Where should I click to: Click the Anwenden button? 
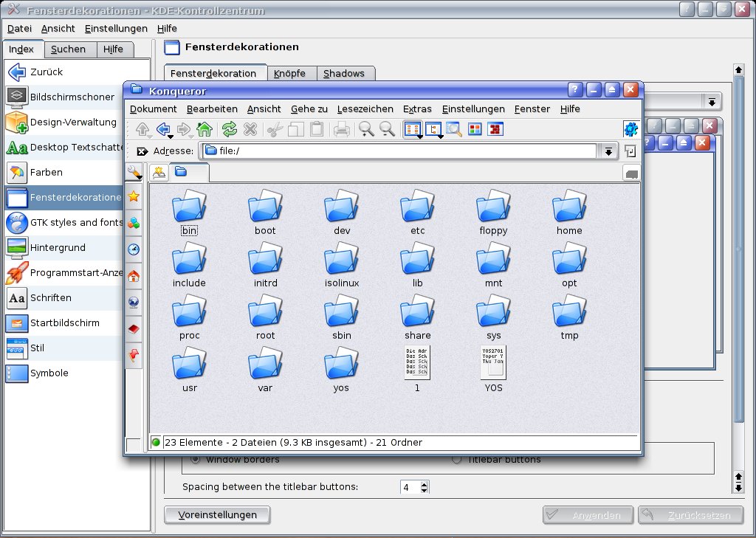[588, 515]
